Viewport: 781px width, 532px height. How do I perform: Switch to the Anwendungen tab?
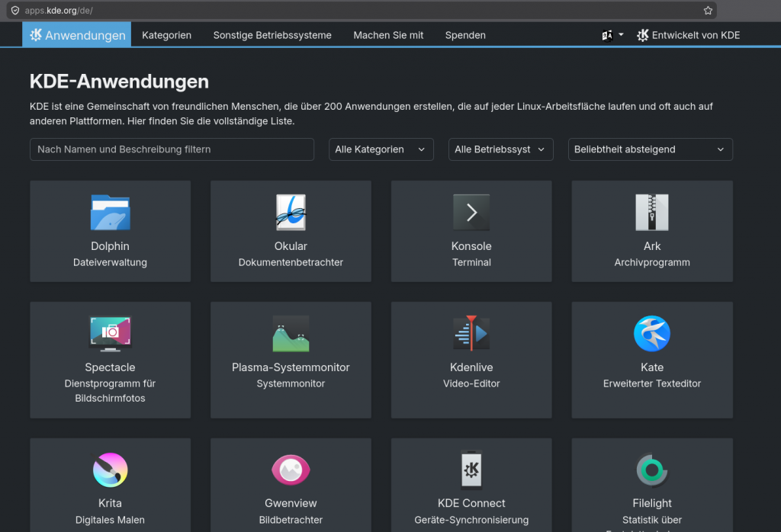pyautogui.click(x=77, y=35)
